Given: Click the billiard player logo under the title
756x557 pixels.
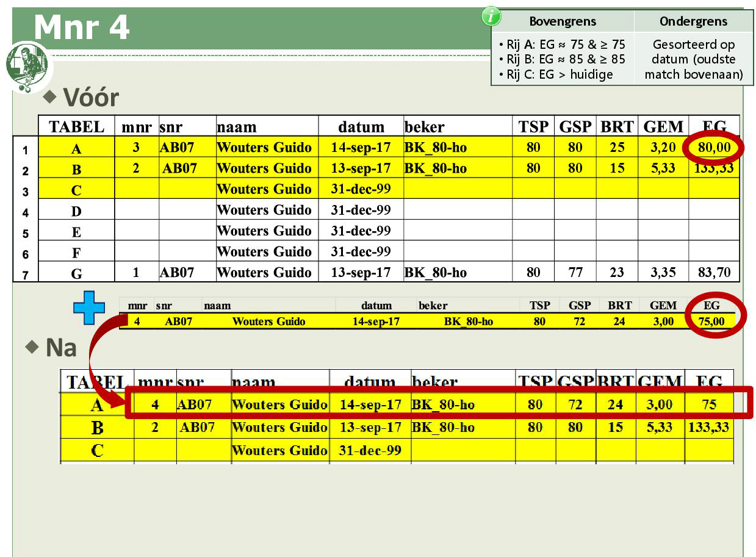Looking at the screenshot, I should (26, 66).
